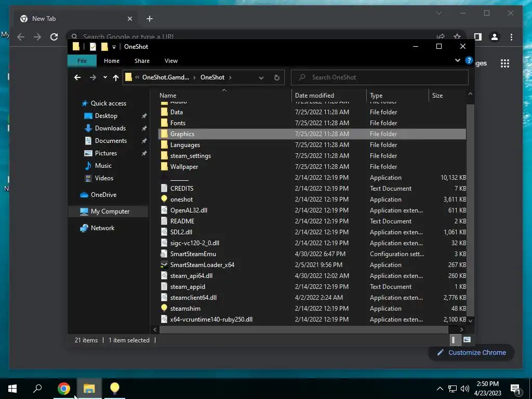Switch to large icons view layout
This screenshot has height=399, width=532.
tap(467, 340)
